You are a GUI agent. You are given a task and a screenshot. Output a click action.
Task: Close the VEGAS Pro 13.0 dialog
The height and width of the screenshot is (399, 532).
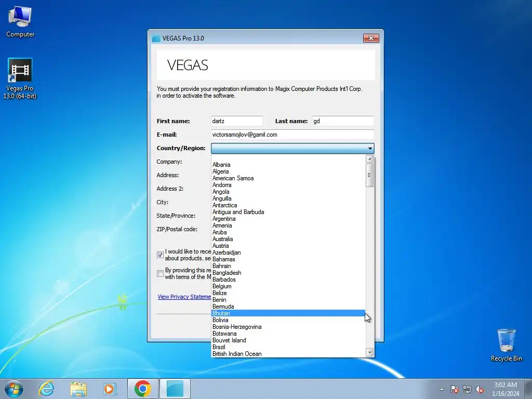pos(371,38)
